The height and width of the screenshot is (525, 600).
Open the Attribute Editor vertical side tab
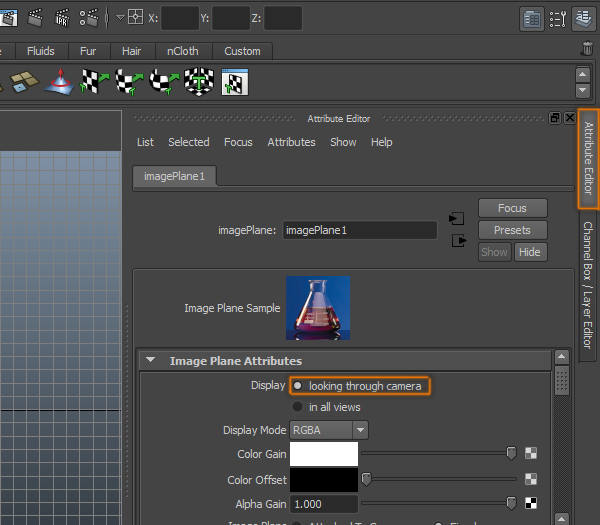(x=589, y=158)
